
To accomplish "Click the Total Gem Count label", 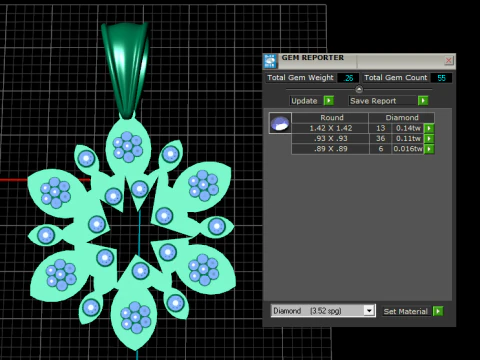I will tap(396, 78).
